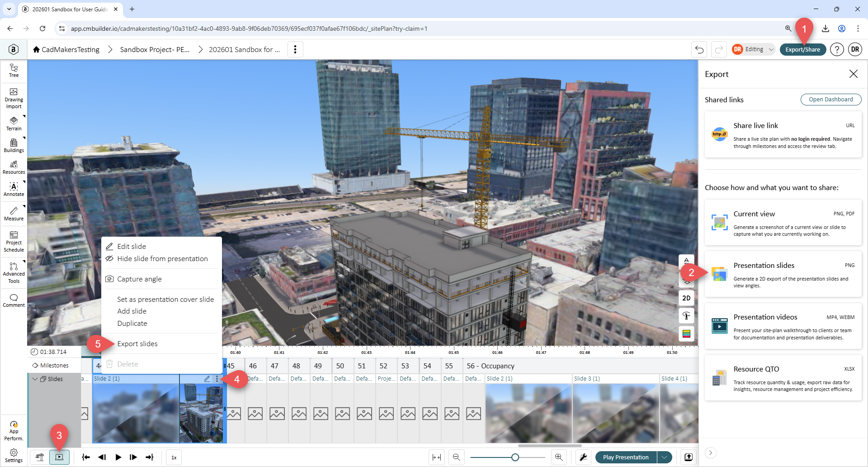This screenshot has width=868, height=467.
Task: Open the Project Schedule panel
Action: pyautogui.click(x=14, y=242)
